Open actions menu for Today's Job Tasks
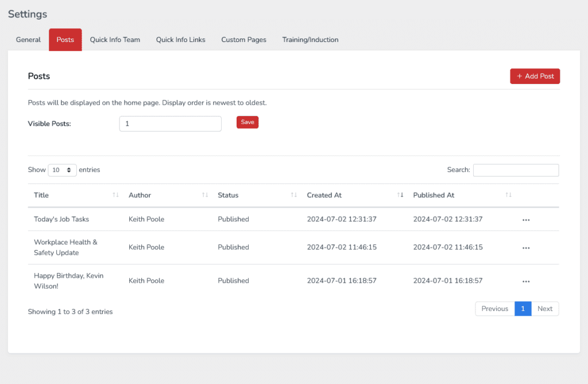The image size is (588, 384). [525, 220]
